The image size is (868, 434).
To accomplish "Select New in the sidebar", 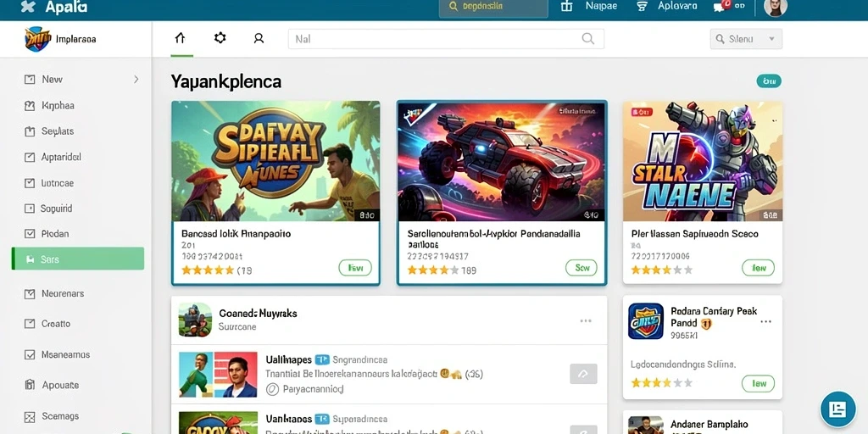I will pyautogui.click(x=52, y=79).
